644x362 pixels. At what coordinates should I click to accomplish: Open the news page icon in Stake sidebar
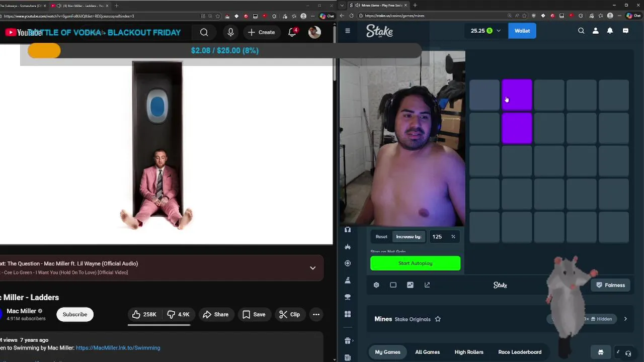click(x=348, y=357)
